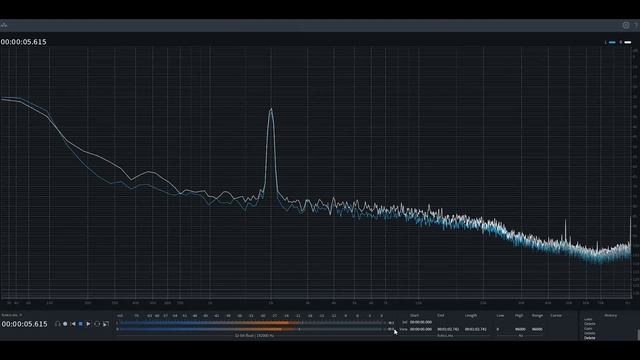Open spectrum analyzer settings gear icon
This screenshot has height=360, width=640.
click(626, 25)
